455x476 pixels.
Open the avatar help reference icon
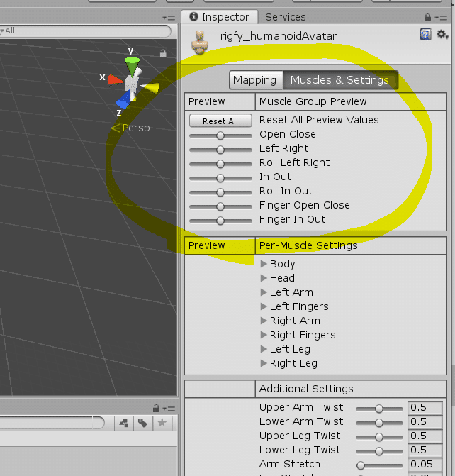(x=425, y=35)
